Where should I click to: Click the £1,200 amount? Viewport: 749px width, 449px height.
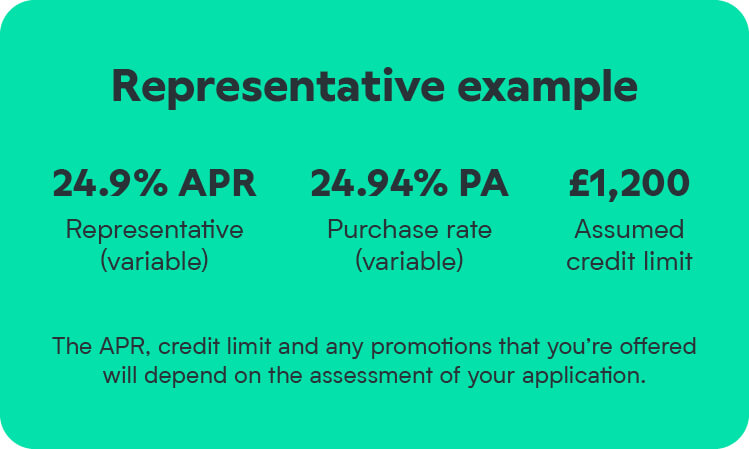(628, 184)
